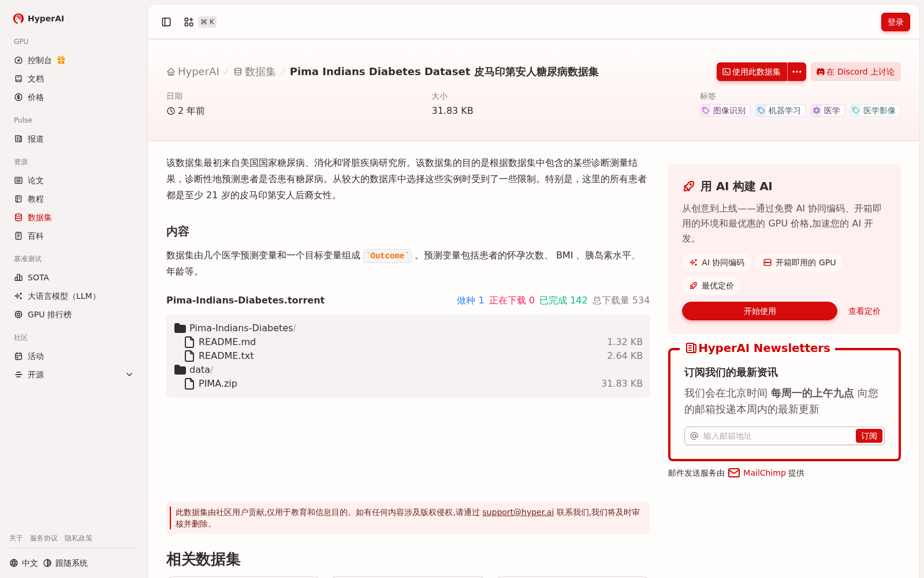Viewport: 924px width, 578px height.
Task: Click the Outcome code label
Action: pyautogui.click(x=388, y=255)
